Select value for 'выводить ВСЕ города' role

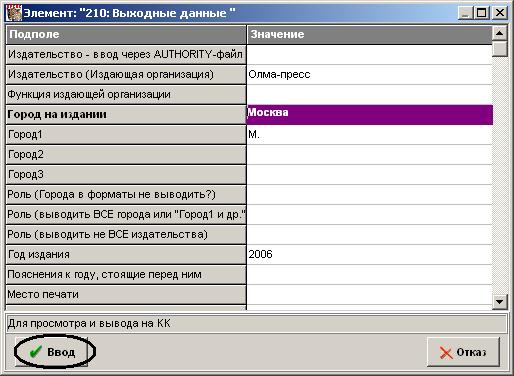click(x=369, y=214)
